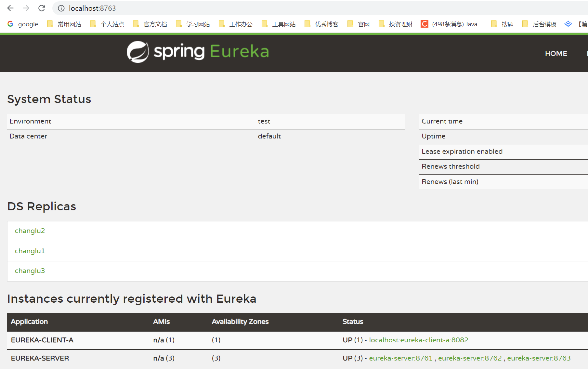Click the Spring Eureka logo
This screenshot has width=588, height=369.
[x=198, y=52]
